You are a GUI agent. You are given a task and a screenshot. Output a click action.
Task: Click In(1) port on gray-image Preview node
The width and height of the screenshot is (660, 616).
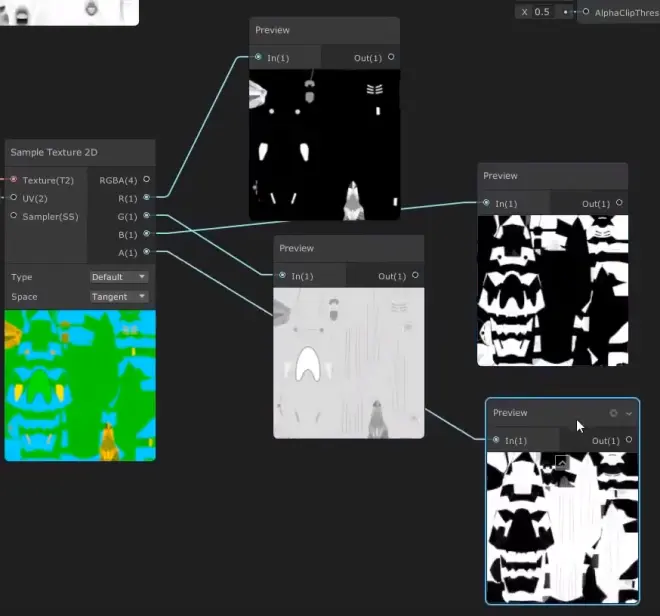pyautogui.click(x=282, y=275)
